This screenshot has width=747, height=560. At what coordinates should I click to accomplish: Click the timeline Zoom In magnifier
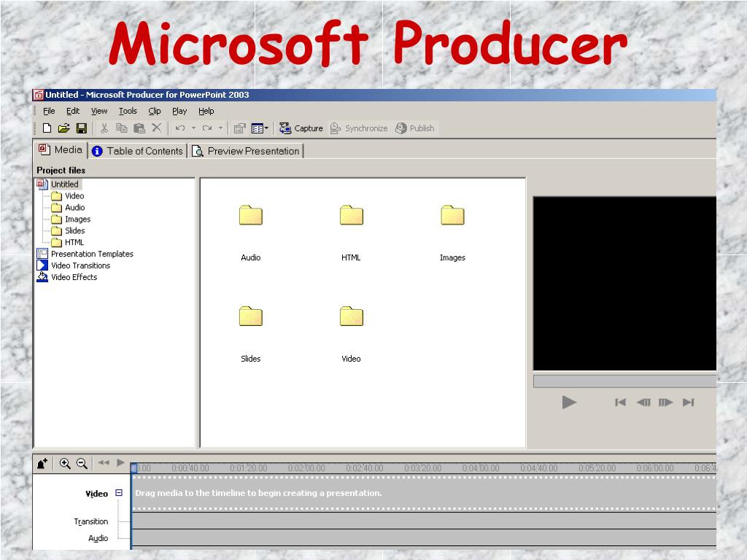point(65,463)
